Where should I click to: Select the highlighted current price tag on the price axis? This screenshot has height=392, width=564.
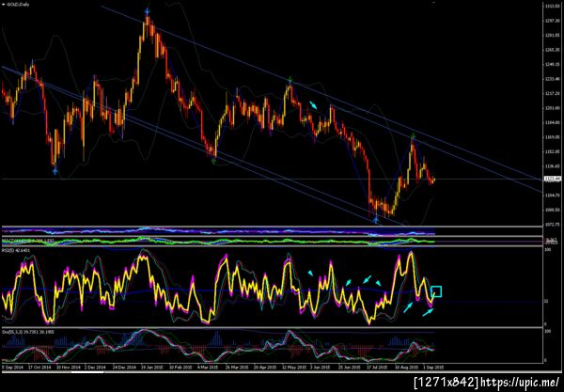click(x=553, y=179)
